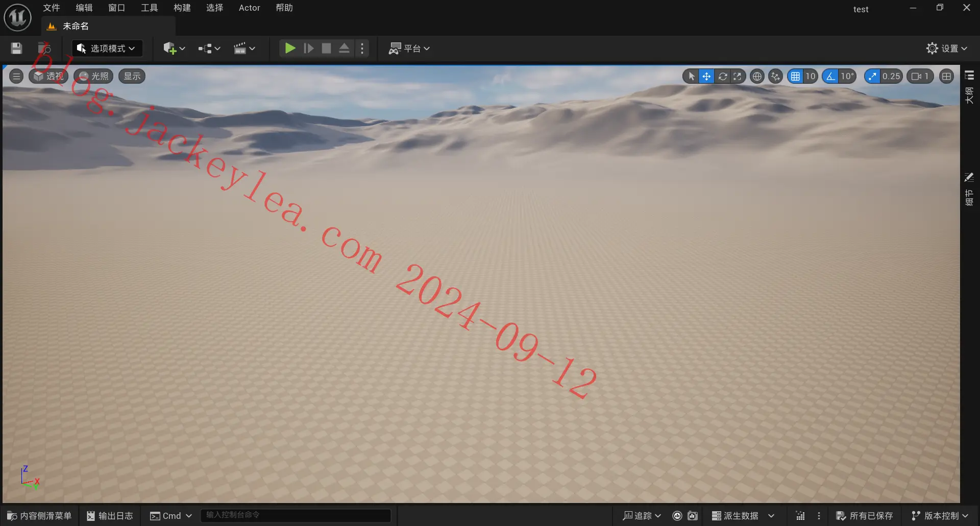Select the rotate gizmo tool

[722, 77]
